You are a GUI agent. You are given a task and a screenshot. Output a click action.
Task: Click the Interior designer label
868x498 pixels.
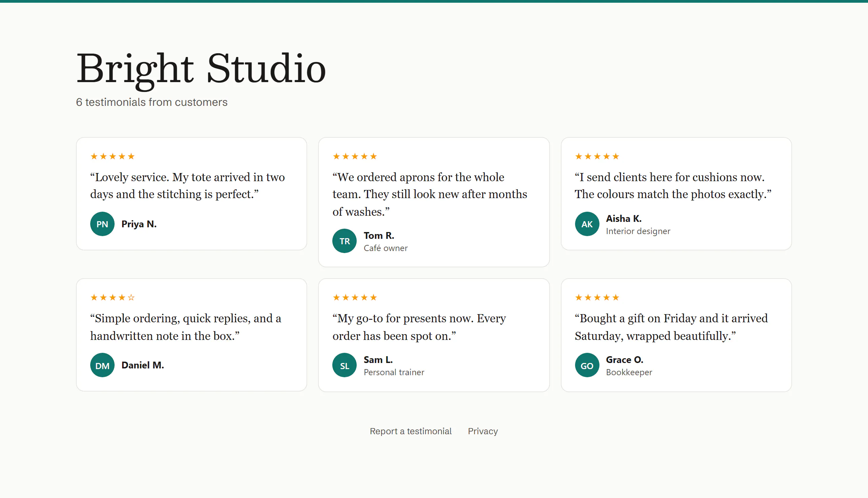click(x=638, y=231)
